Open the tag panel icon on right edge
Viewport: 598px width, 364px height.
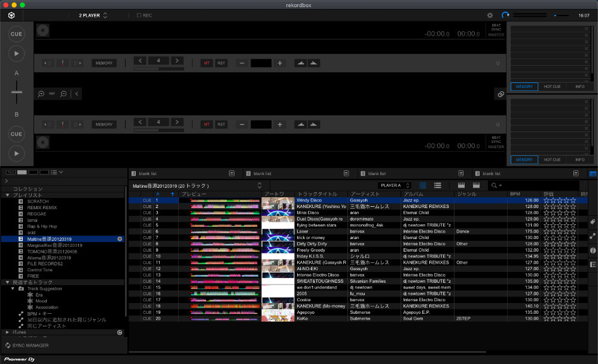click(593, 222)
